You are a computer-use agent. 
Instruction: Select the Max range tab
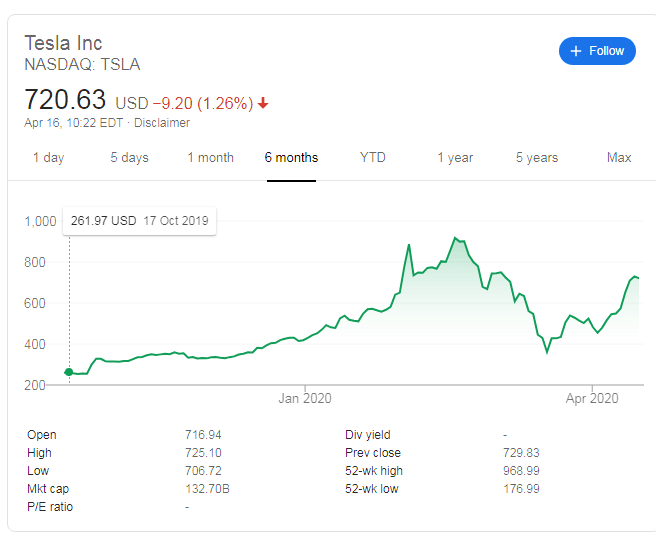point(619,158)
